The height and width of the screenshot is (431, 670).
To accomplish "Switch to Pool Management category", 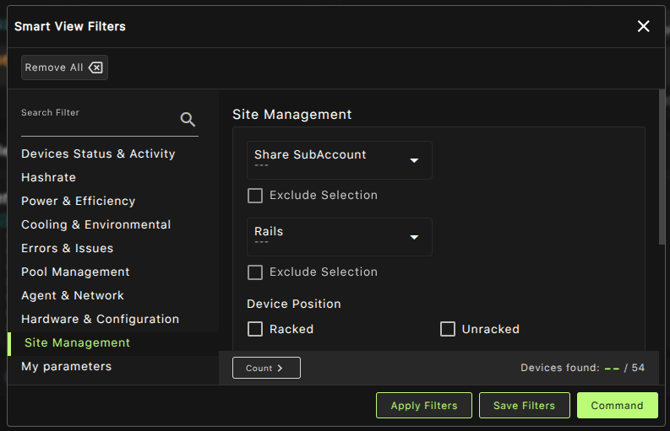I will point(75,272).
